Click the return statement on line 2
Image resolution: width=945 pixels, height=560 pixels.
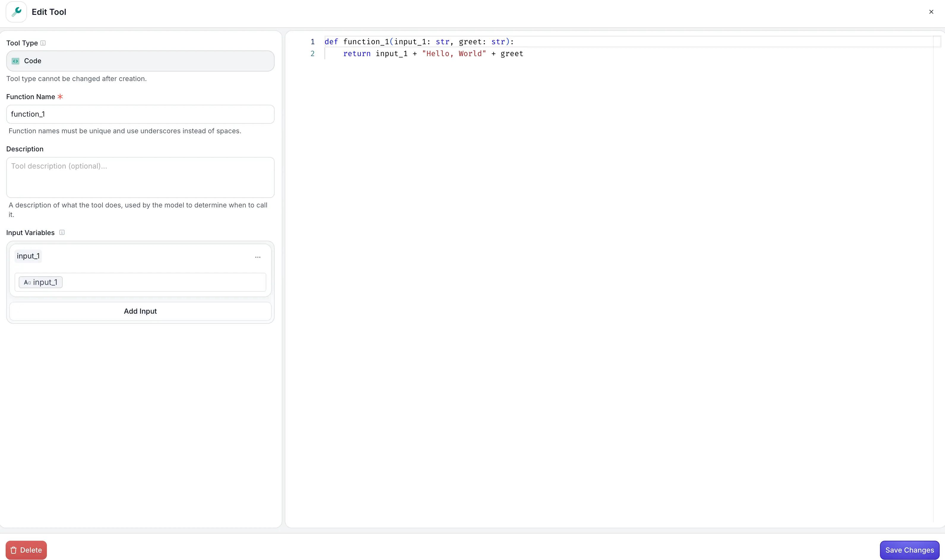tap(357, 54)
